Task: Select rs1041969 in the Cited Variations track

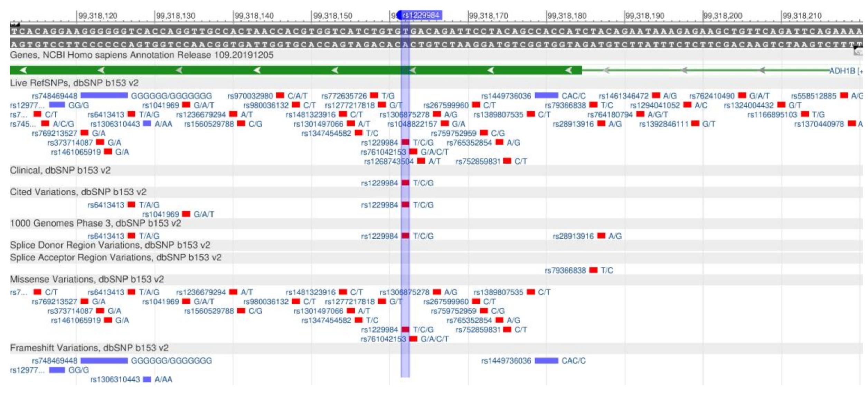Action: (178, 214)
